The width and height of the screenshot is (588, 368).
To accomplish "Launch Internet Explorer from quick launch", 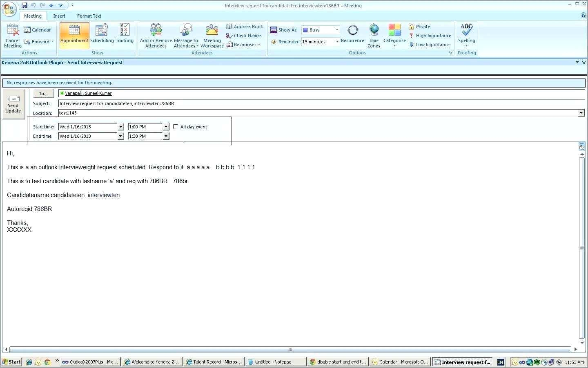I will pyautogui.click(x=29, y=362).
